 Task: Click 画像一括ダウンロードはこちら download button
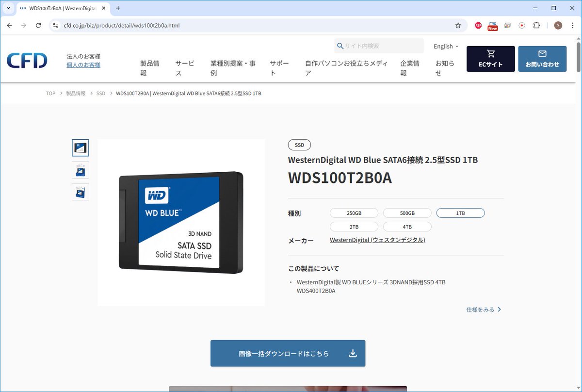click(x=288, y=353)
